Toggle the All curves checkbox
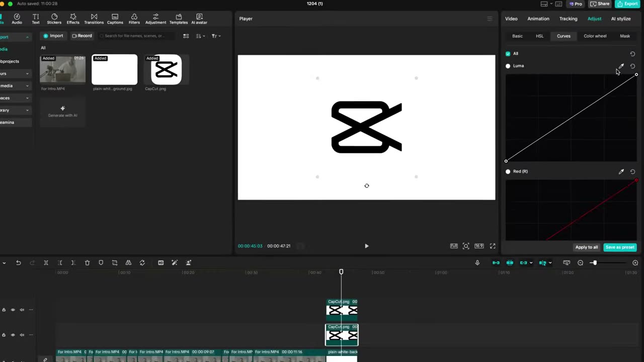 508,54
